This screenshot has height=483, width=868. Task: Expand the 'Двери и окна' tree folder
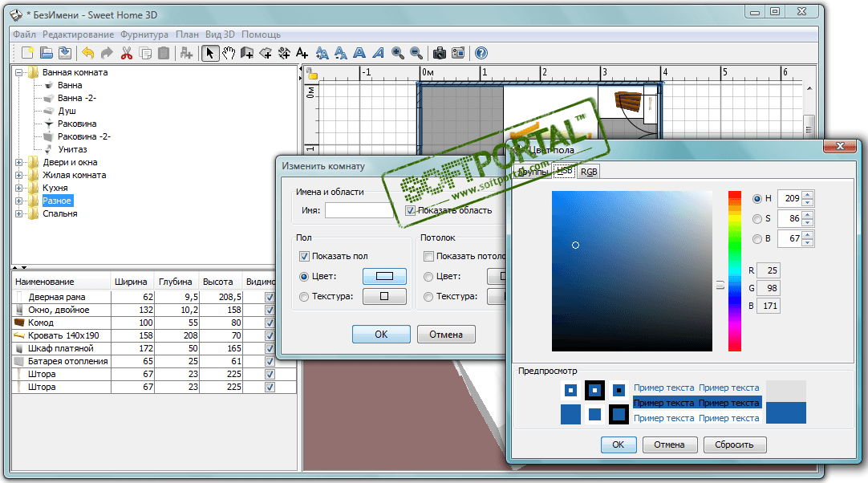point(18,163)
